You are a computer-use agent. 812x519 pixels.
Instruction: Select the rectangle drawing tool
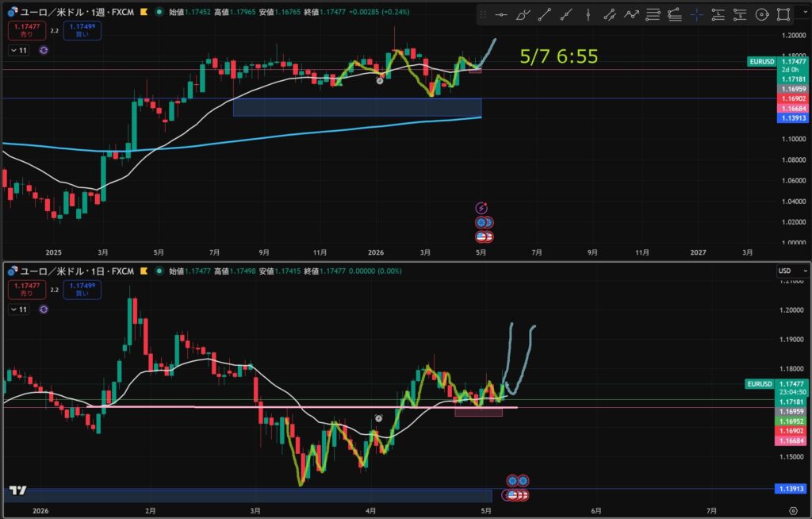point(783,15)
